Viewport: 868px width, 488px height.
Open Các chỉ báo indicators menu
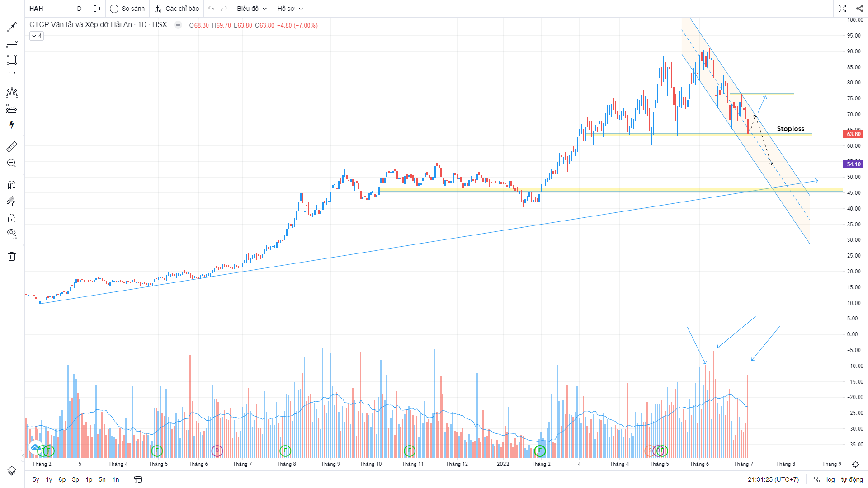pos(177,9)
